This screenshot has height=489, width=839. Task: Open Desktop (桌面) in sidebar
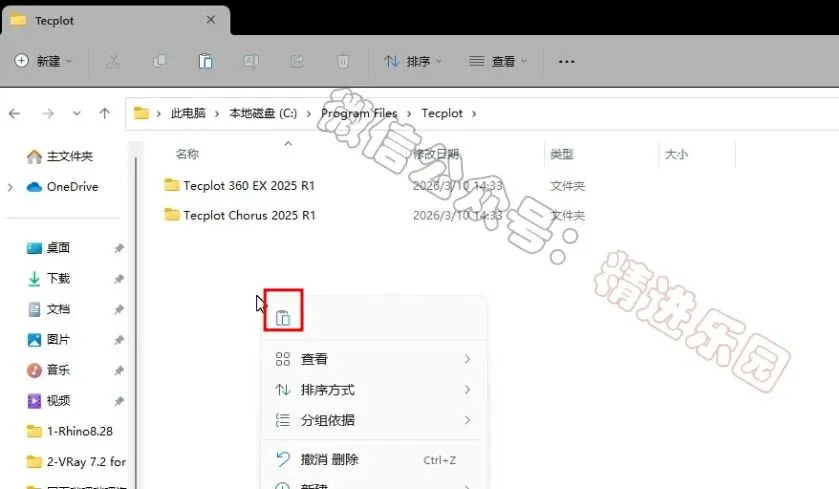(48, 248)
